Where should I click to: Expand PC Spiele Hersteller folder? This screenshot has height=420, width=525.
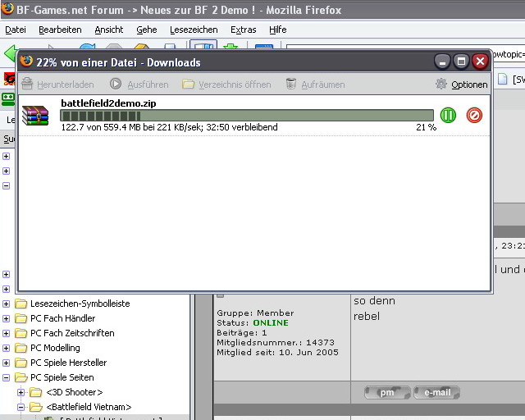pos(6,363)
